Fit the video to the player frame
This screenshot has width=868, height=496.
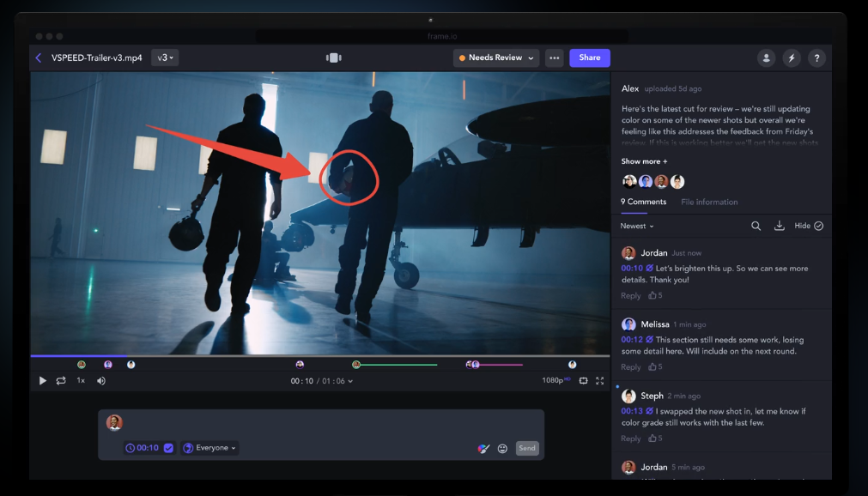584,381
